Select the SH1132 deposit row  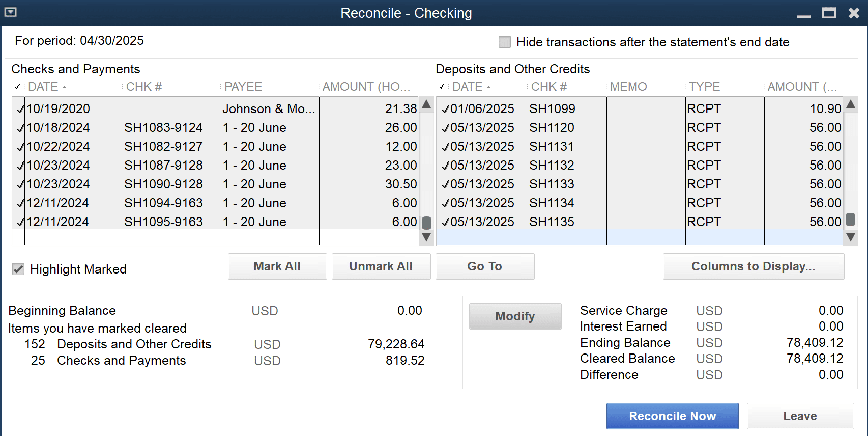(x=640, y=166)
